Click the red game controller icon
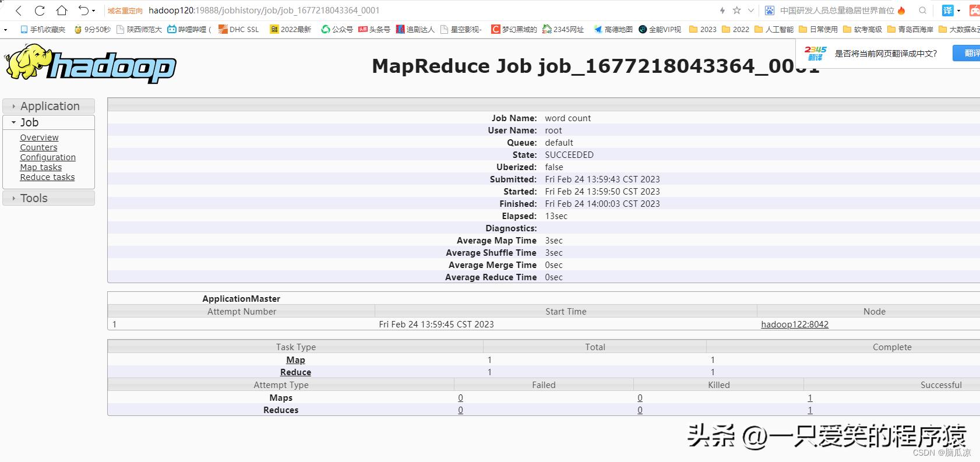 coord(974,10)
